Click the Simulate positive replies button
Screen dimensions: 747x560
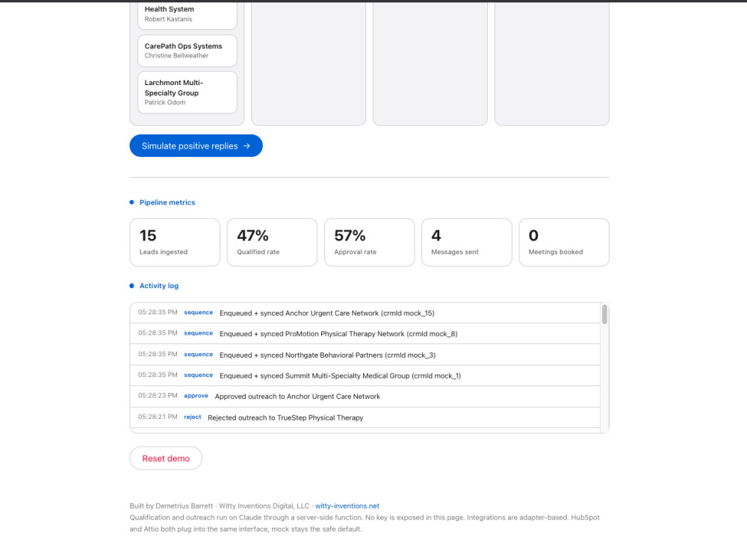196,146
